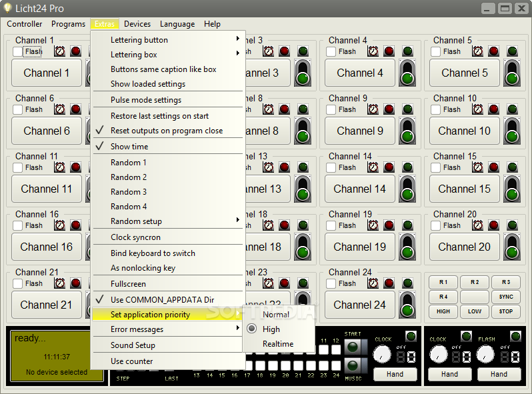Open Set application priority submenu
The width and height of the screenshot is (532, 394).
(168, 315)
